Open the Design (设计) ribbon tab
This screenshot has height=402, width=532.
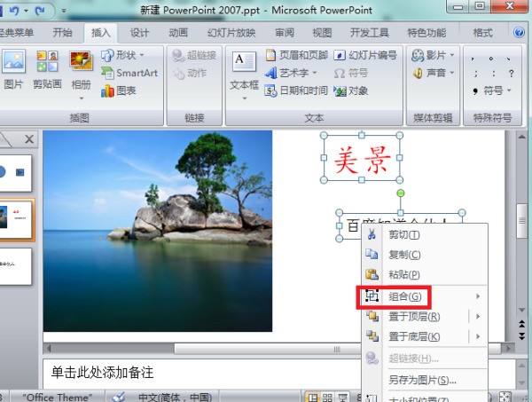139,33
